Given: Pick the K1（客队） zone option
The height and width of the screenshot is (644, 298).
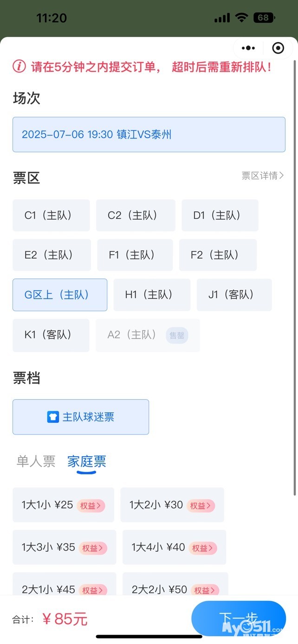Looking at the screenshot, I should point(51,335).
